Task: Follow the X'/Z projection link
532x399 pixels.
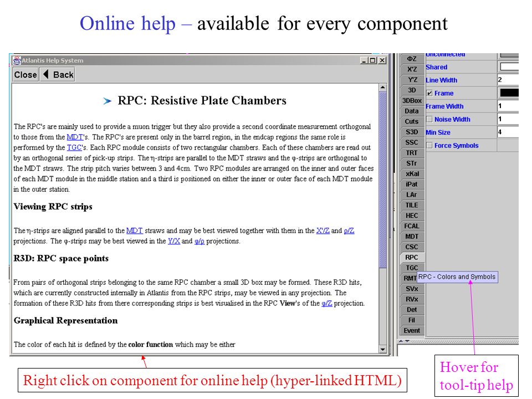Action: pos(323,231)
